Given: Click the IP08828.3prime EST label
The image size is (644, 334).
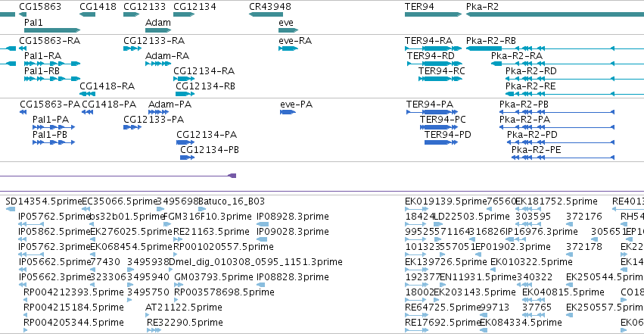Looking at the screenshot, I should (293, 277).
